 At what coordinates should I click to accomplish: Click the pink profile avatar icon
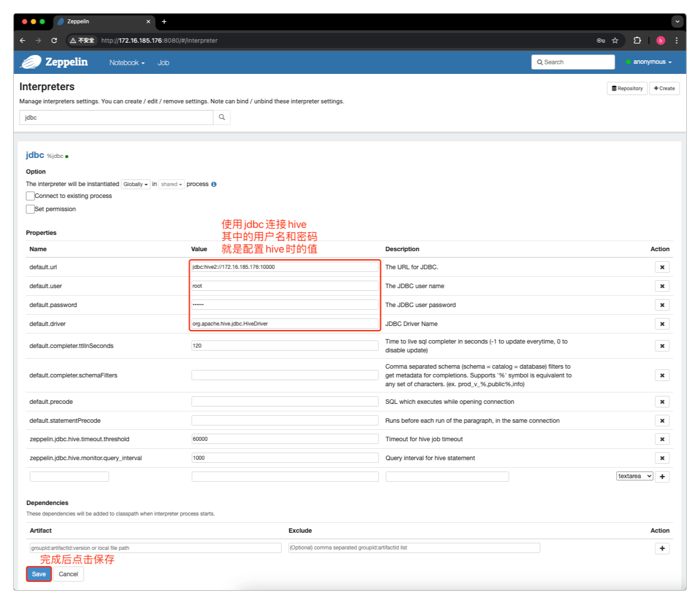click(660, 40)
